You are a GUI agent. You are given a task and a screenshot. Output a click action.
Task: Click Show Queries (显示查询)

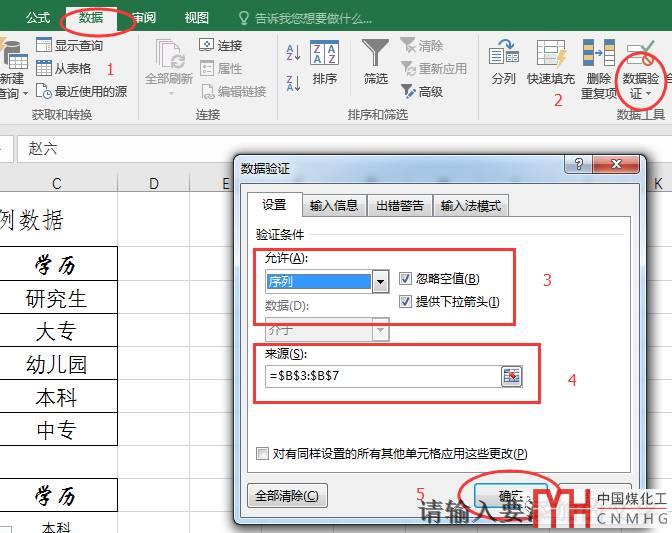(x=69, y=45)
